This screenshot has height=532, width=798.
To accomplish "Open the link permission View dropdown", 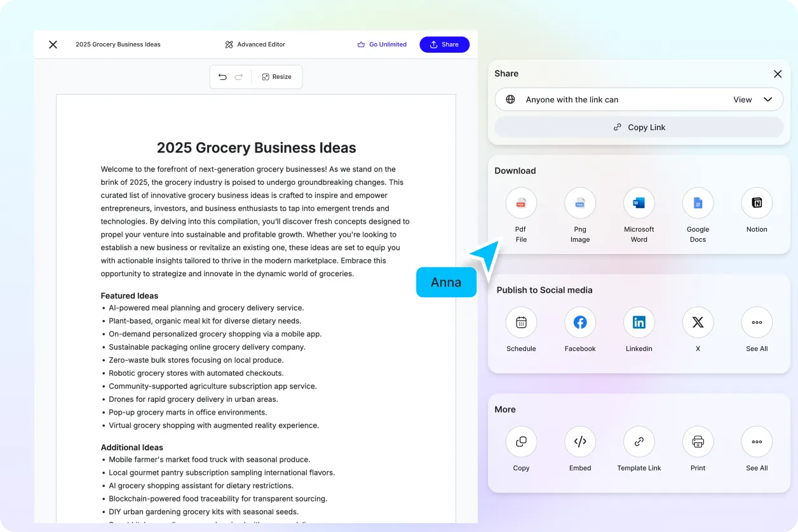I will (753, 99).
